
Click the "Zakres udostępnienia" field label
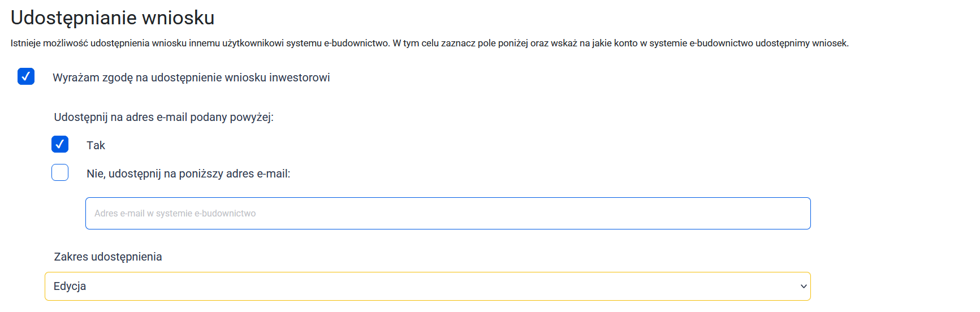(x=108, y=257)
